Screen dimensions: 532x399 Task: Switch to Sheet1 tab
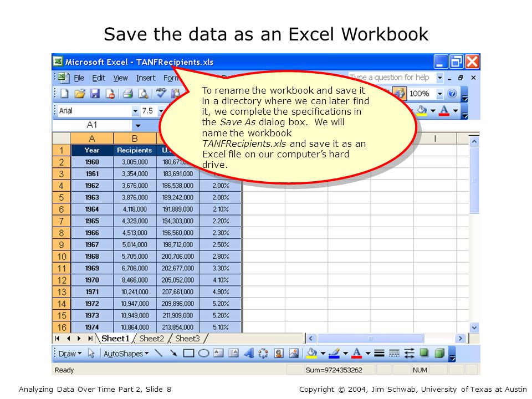click(115, 338)
